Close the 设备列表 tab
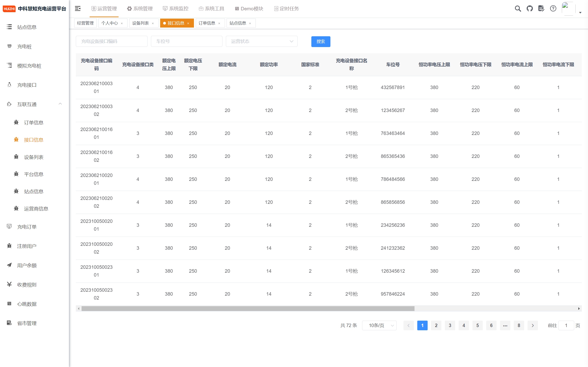This screenshot has height=367, width=588. click(x=153, y=23)
